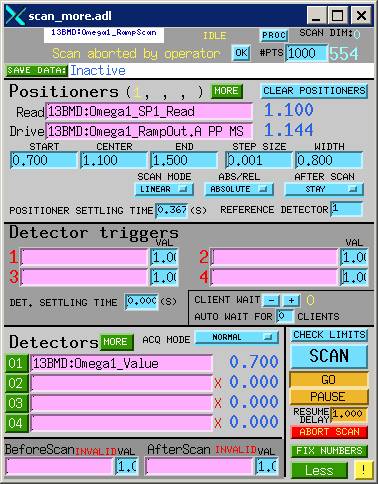
Task: Click the 554 current point readout
Action: point(344,54)
